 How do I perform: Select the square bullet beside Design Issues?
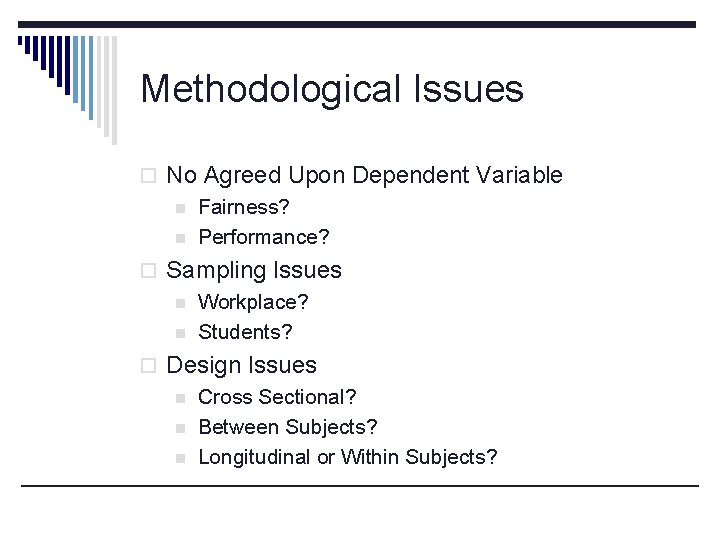point(148,366)
